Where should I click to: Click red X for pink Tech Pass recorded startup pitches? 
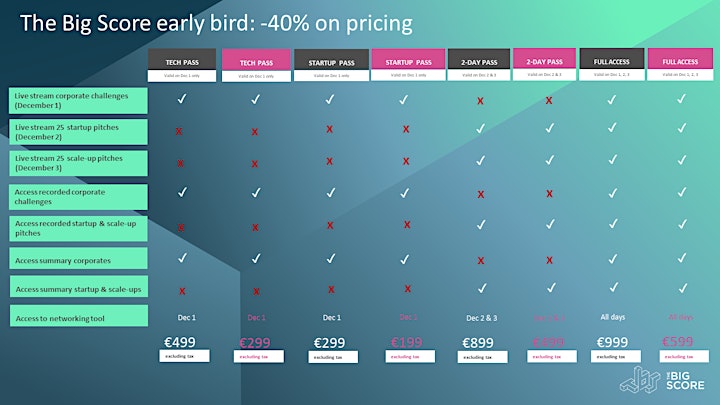(x=255, y=227)
